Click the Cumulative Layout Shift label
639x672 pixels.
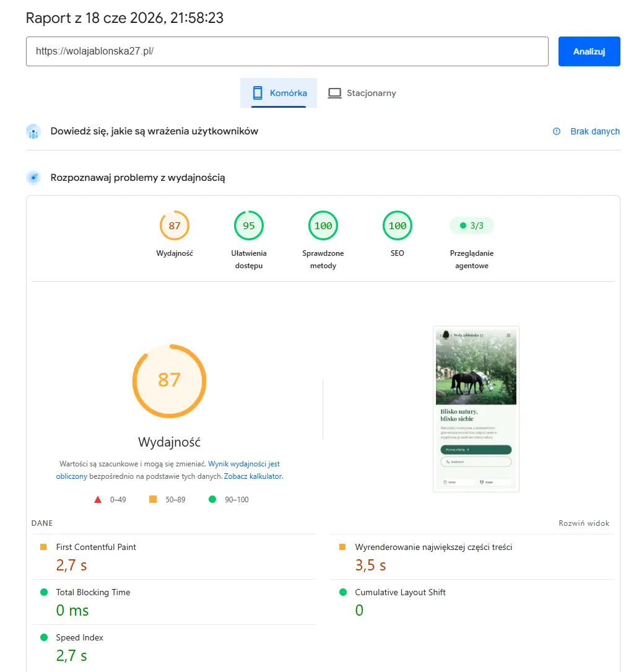(x=400, y=592)
